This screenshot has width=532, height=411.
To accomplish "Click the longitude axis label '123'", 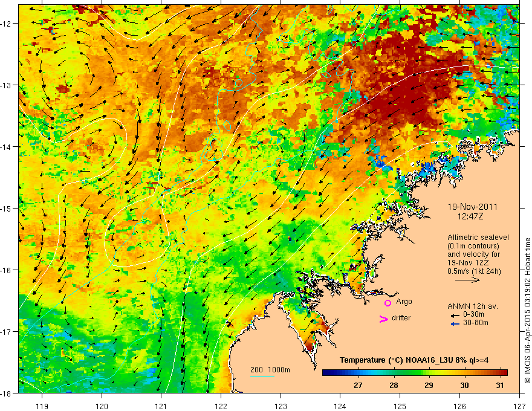I will [281, 406].
